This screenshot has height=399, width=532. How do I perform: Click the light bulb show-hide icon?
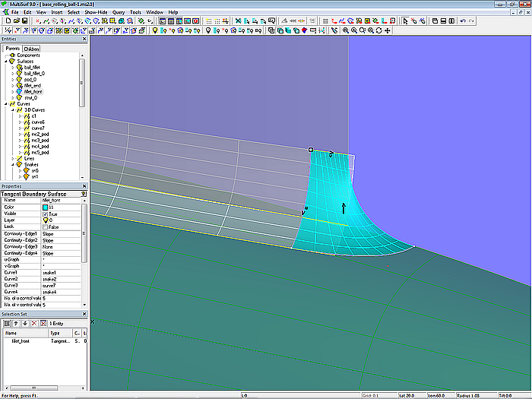pos(154,30)
